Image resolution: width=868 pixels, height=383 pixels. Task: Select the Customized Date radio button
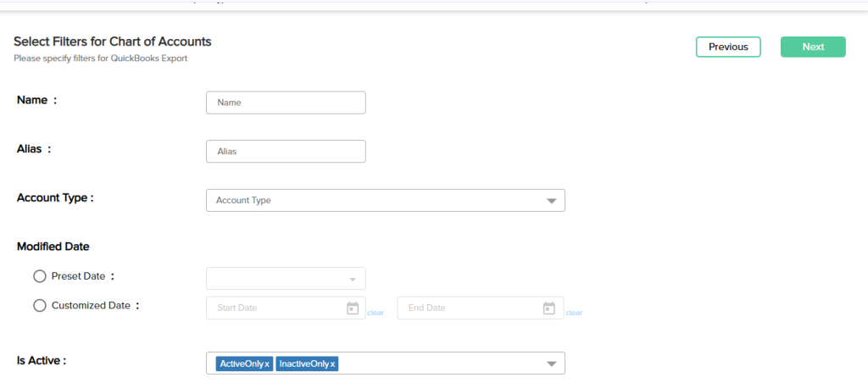tap(39, 306)
